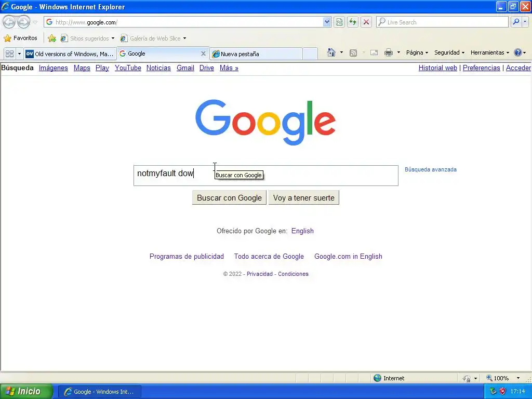Go back with the Back arrow button

pyautogui.click(x=9, y=22)
